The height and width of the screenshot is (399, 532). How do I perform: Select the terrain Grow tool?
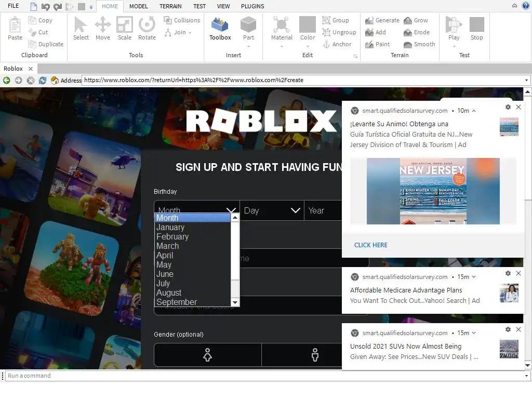point(416,20)
